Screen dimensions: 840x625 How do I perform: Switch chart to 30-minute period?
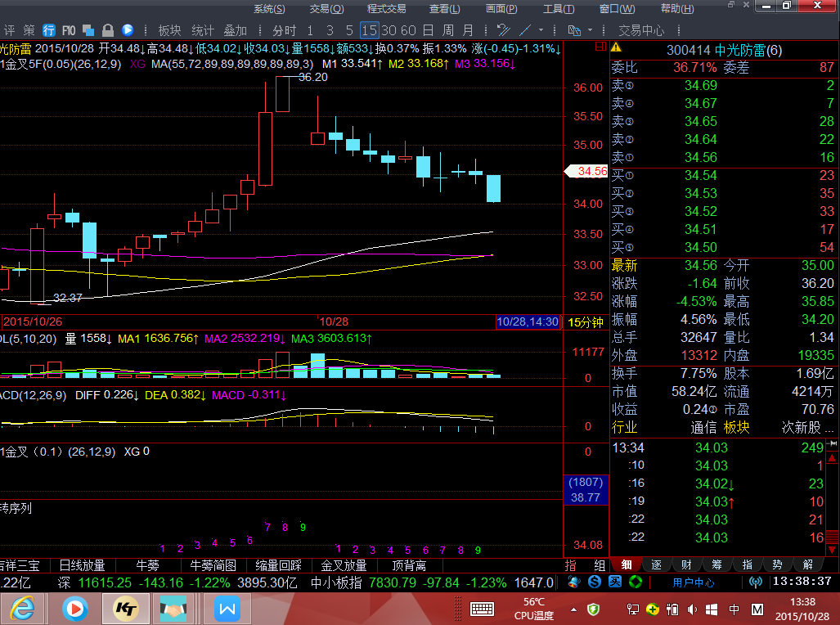point(389,30)
